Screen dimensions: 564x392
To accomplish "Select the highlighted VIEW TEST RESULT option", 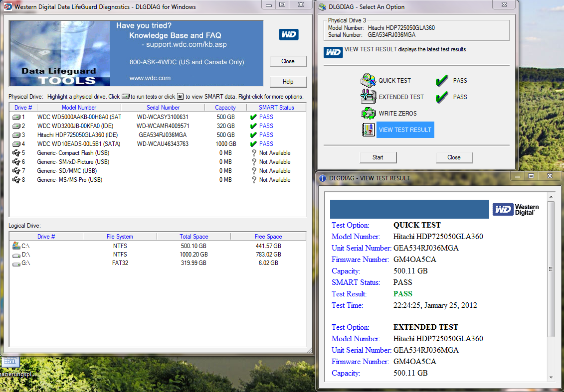I will (x=405, y=130).
